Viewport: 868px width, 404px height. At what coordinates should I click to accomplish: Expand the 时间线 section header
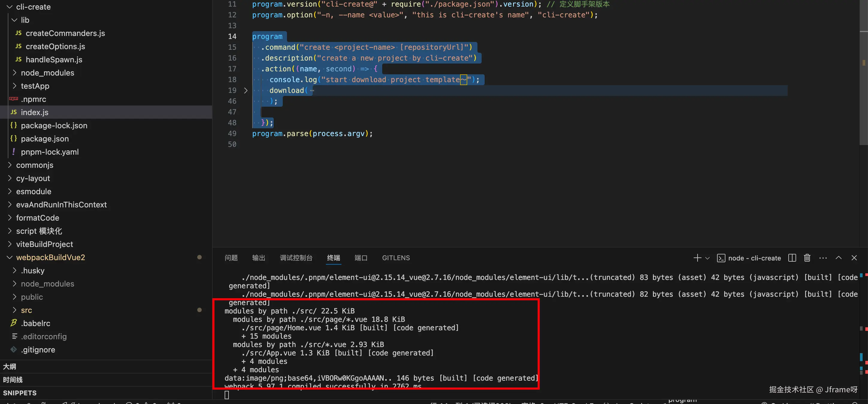pyautogui.click(x=13, y=380)
